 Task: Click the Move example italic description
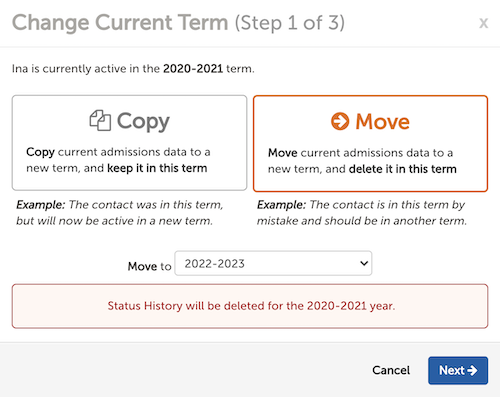pyautogui.click(x=362, y=213)
